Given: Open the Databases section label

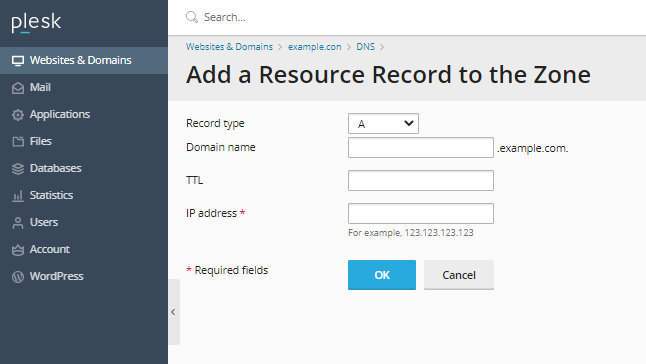Looking at the screenshot, I should (56, 168).
